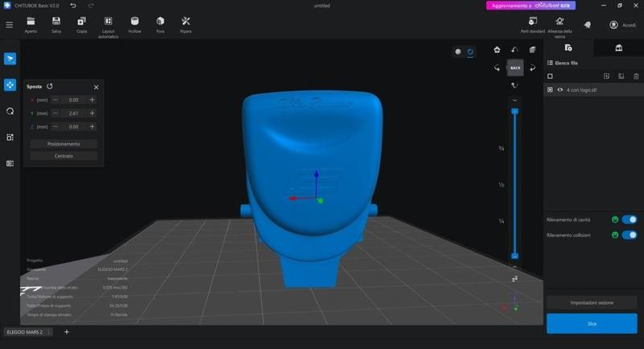Activate the scale tool in left sidebar
The image size is (644, 349).
pos(10,138)
